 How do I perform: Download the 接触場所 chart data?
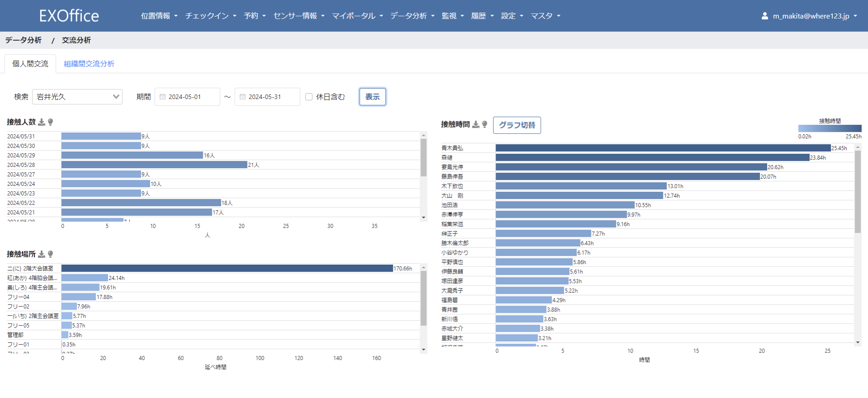(42, 254)
